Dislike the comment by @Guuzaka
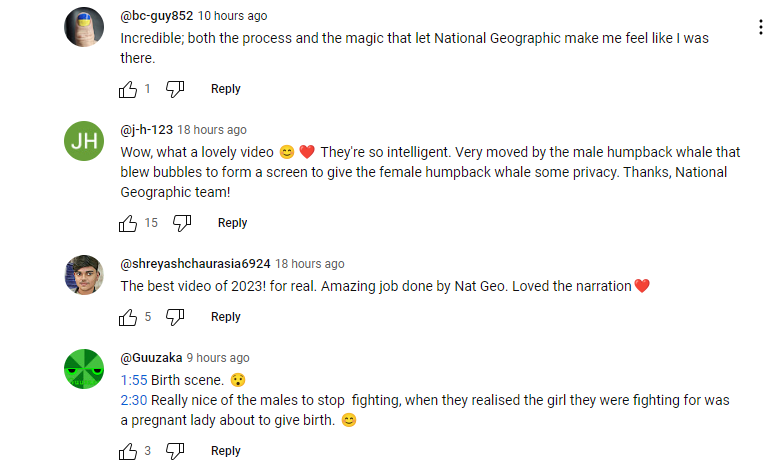The width and height of the screenshot is (771, 466). point(175,451)
